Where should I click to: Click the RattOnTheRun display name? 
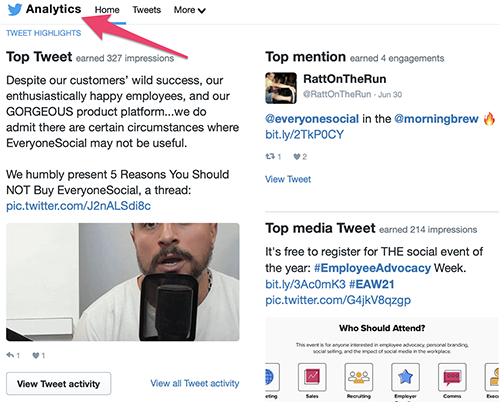click(345, 79)
